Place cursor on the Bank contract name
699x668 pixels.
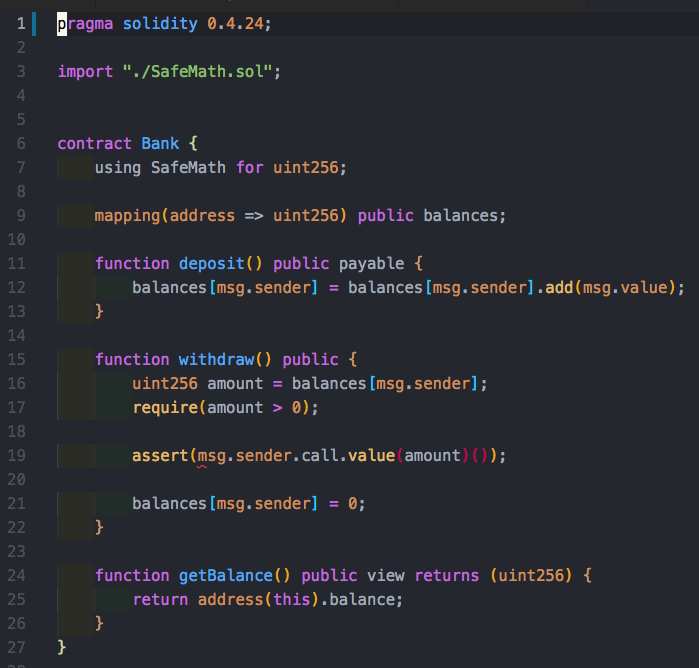[160, 143]
